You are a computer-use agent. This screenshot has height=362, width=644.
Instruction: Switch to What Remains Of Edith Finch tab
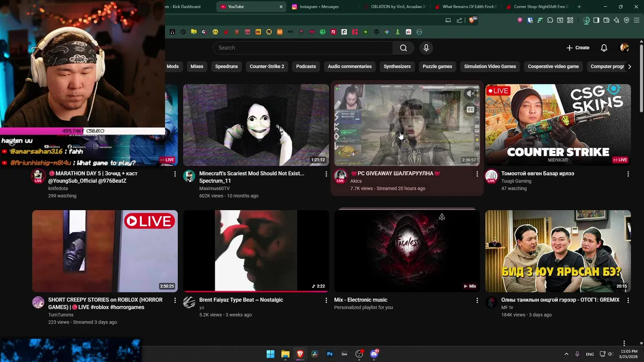tap(466, 7)
